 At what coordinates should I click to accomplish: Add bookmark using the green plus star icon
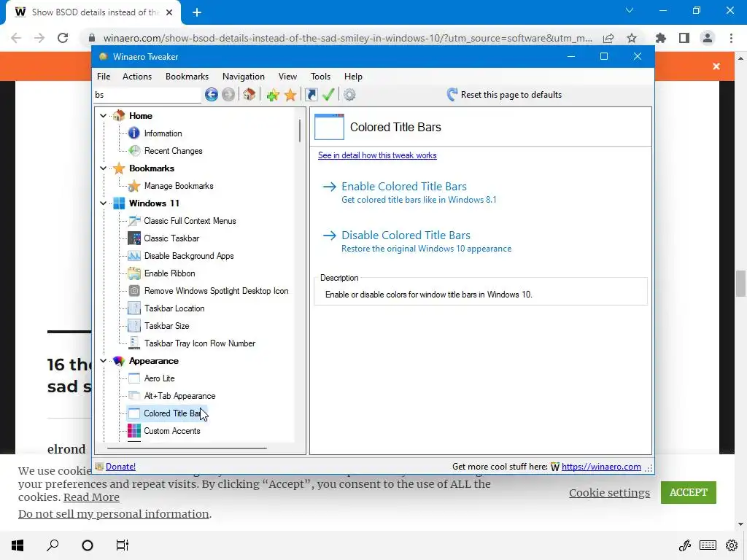tap(273, 95)
